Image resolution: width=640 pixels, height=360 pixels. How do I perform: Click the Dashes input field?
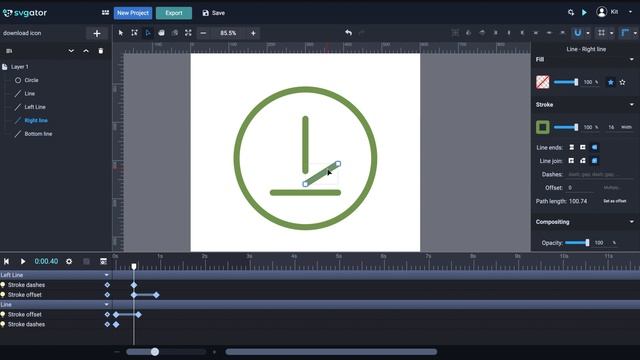[600, 175]
